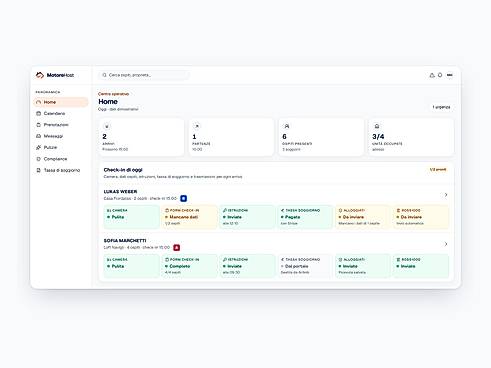
Task: Click the "Check-in di oggi" heading
Action: [123, 170]
